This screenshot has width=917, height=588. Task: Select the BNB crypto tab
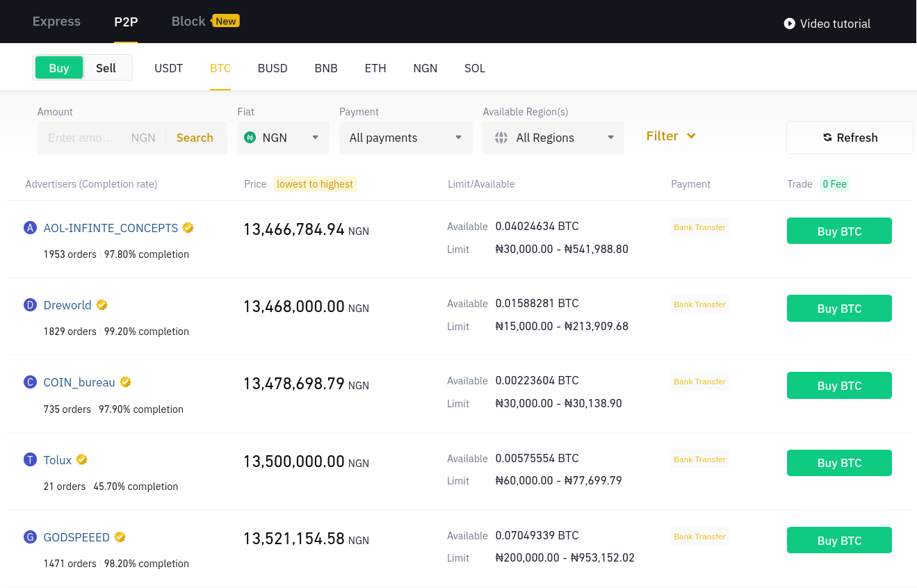[326, 68]
